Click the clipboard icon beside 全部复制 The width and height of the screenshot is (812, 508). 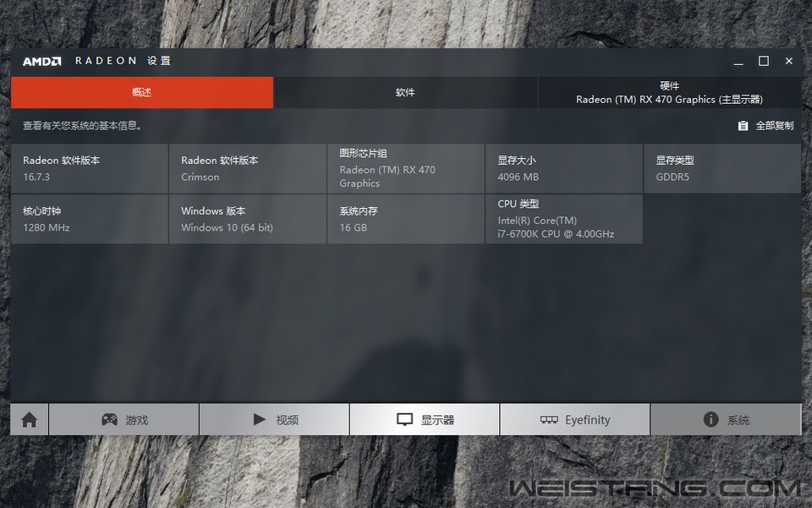coord(743,126)
